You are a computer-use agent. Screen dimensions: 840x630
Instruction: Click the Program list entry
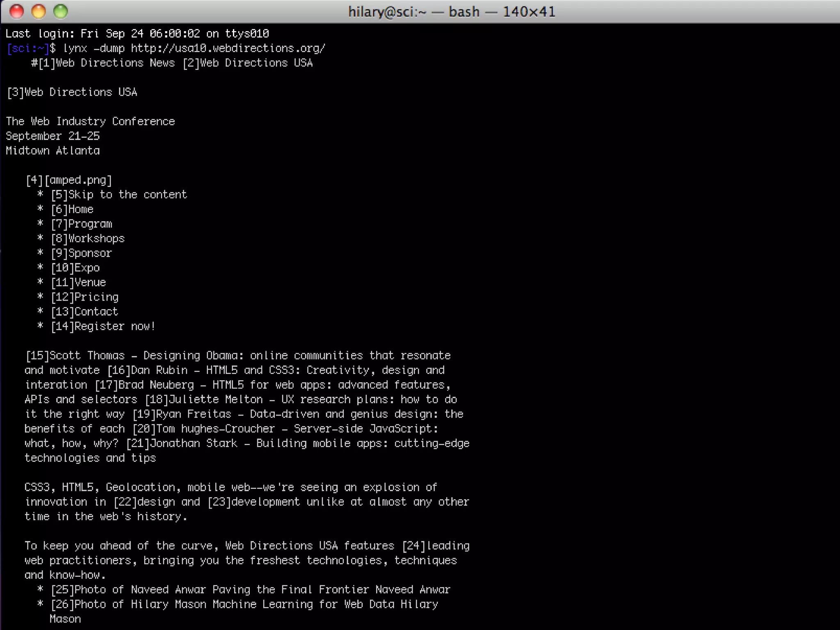[90, 224]
